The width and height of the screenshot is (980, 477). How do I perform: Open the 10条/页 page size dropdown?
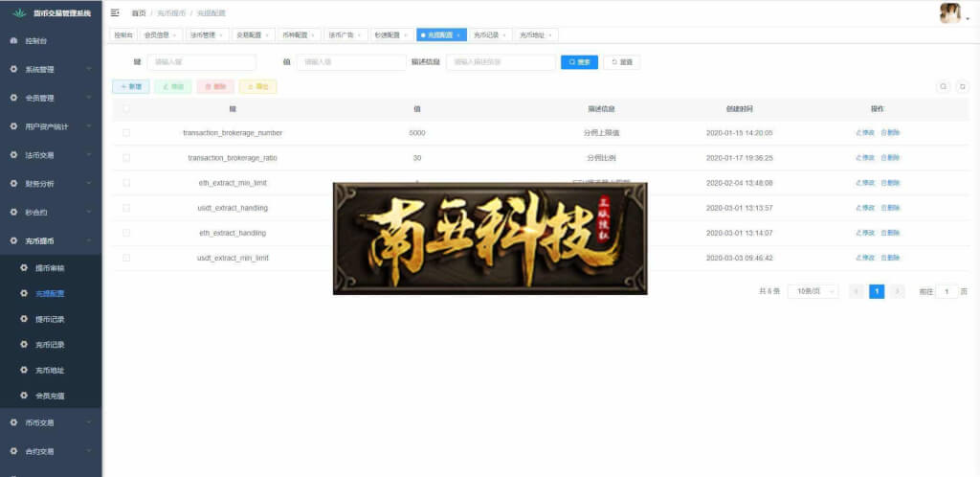tap(813, 291)
